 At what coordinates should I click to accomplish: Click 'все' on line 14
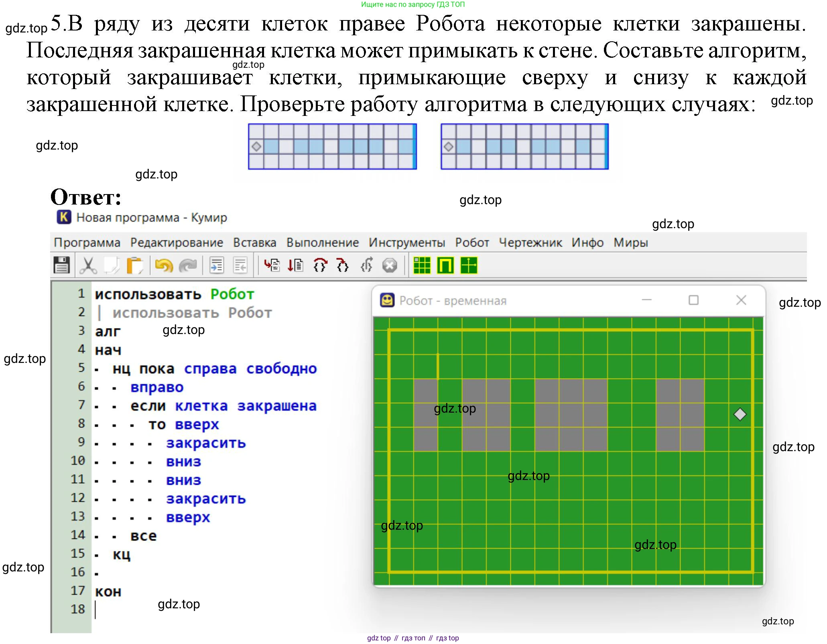[x=143, y=536]
